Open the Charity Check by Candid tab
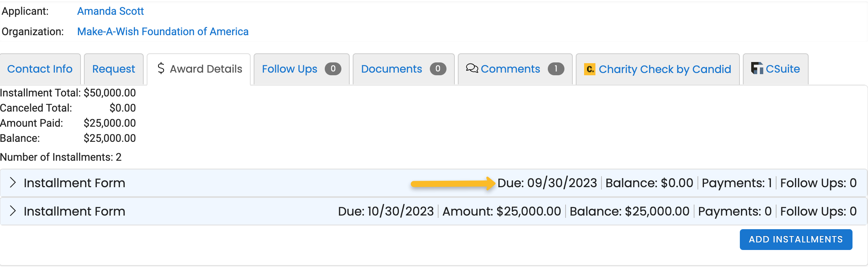Image resolution: width=868 pixels, height=267 pixels. [x=657, y=69]
